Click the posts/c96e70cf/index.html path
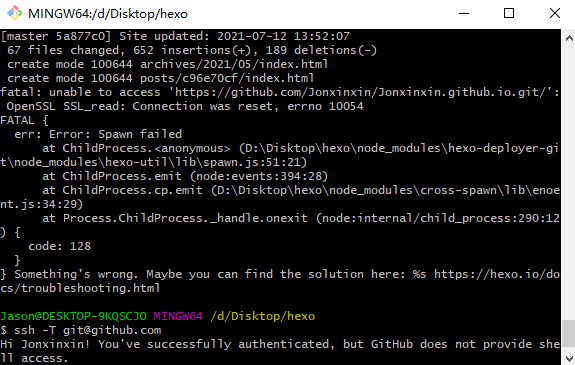The image size is (575, 365). click(x=227, y=78)
